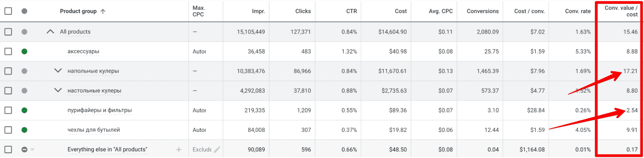Click the plus icon to subdivide Everything else
Image resolution: width=644 pixels, height=158 pixels.
tap(178, 150)
